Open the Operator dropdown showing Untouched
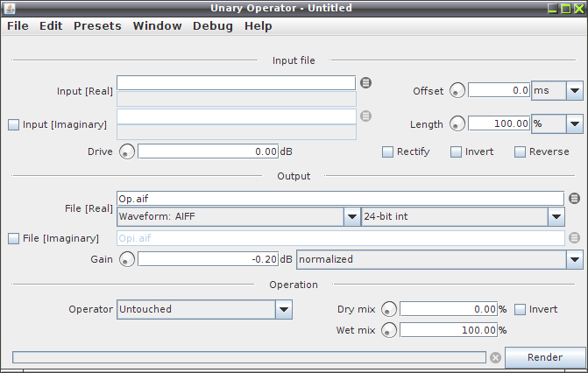 [x=205, y=309]
